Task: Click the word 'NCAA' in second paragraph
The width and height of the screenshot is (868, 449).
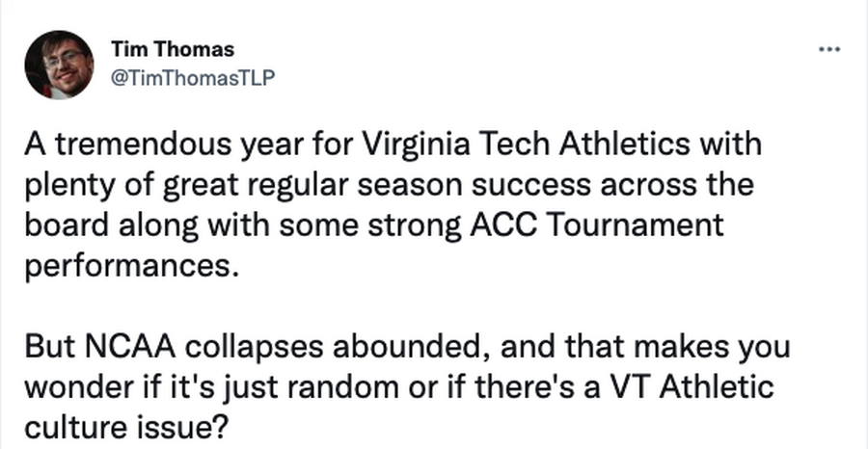Action: coord(129,347)
